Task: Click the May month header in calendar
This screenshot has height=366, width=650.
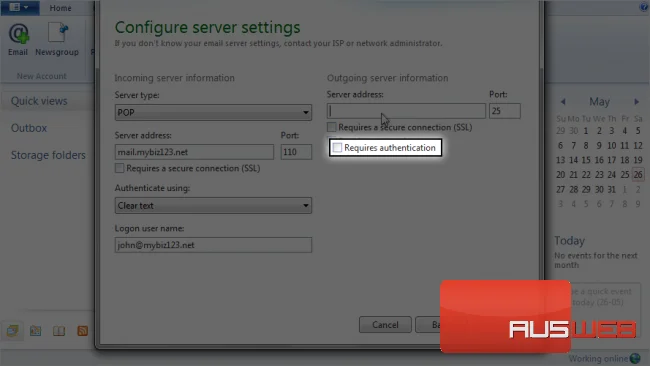Action: point(599,102)
